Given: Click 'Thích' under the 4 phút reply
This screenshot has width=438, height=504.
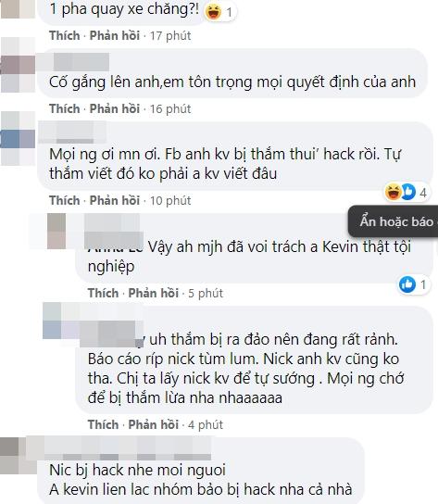Looking at the screenshot, I should (103, 424).
